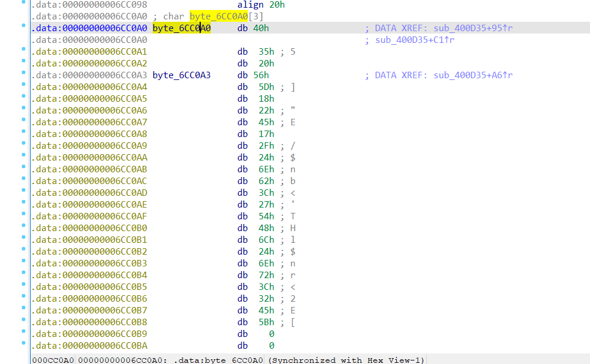
Task: Click the blue dot beside 6CC0AB
Action: coord(22,169)
